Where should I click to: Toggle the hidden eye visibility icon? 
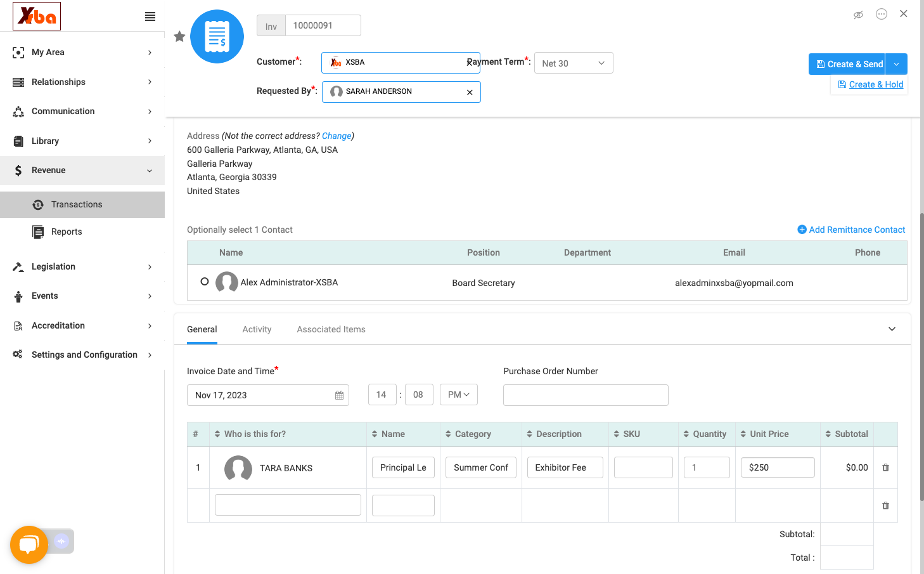(x=858, y=15)
